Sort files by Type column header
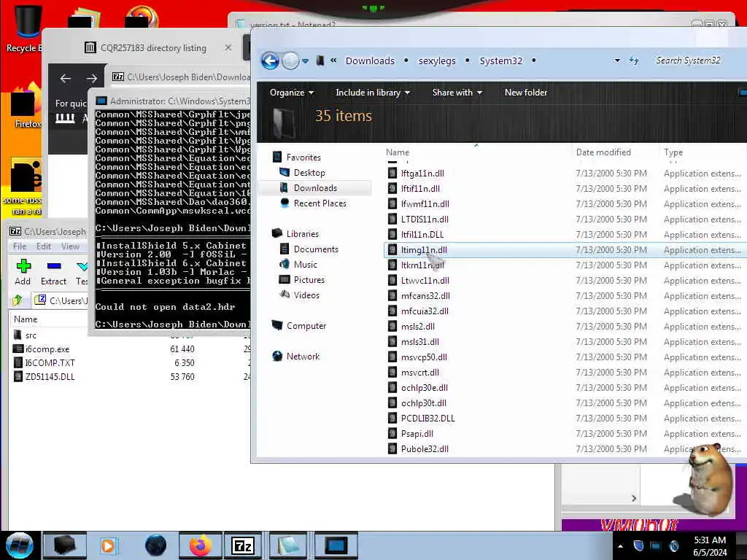 (x=673, y=152)
